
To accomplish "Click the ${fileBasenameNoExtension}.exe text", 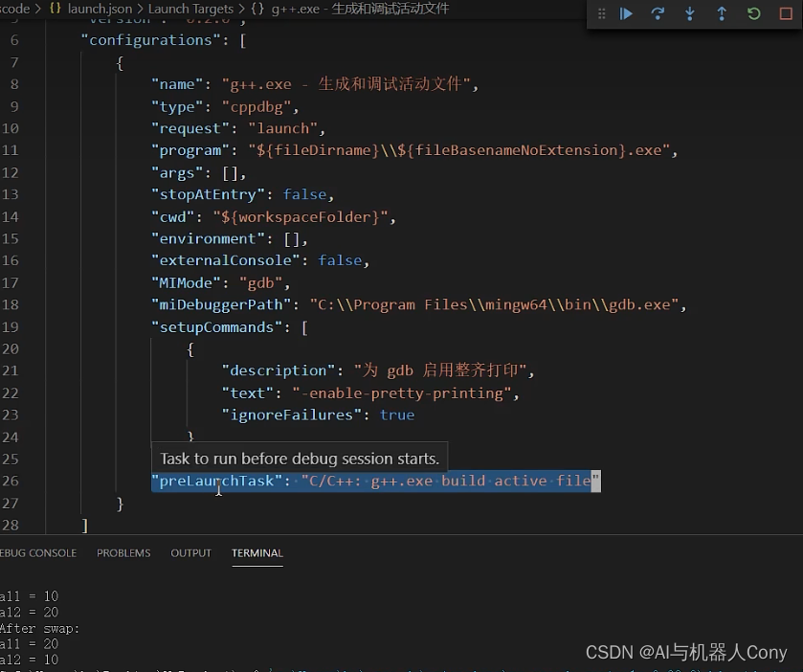I will 529,150.
